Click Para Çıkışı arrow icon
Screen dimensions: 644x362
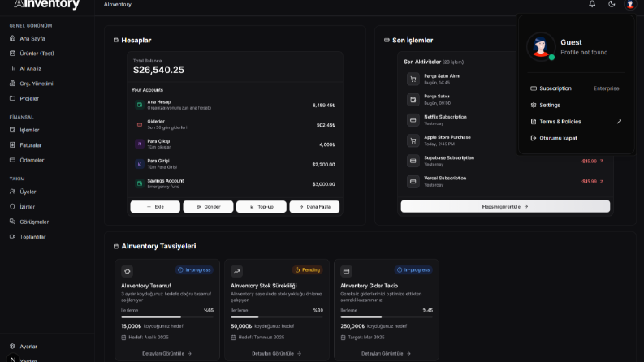[x=140, y=144]
